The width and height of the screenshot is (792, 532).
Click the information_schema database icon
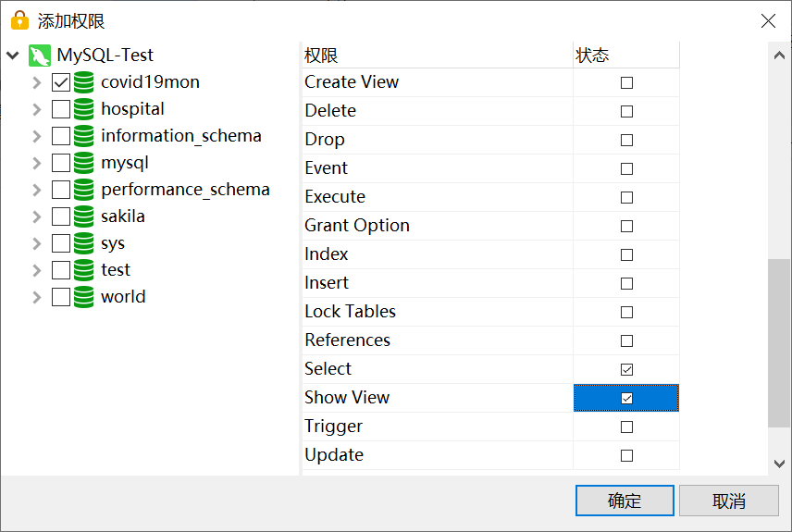(x=84, y=136)
